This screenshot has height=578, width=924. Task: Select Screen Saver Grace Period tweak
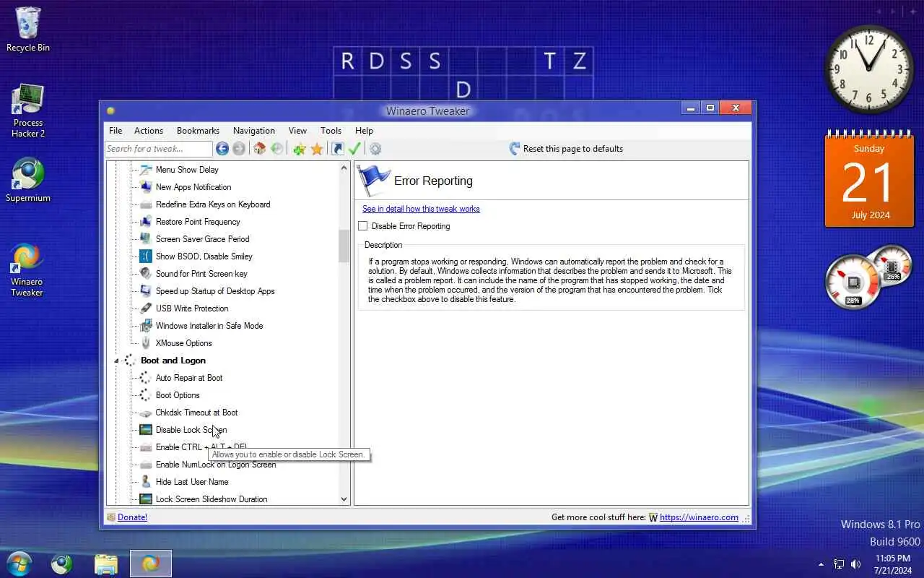click(203, 239)
